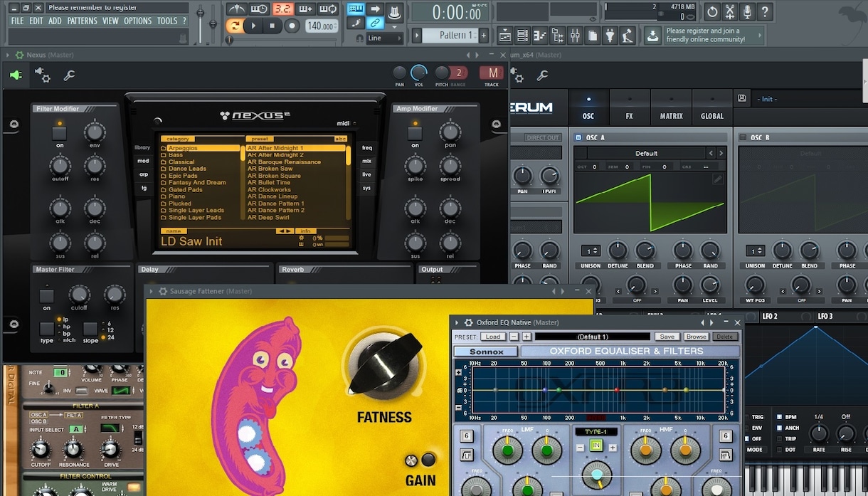This screenshot has width=868, height=496.
Task: Open the Line snap dropdown
Action: point(384,38)
